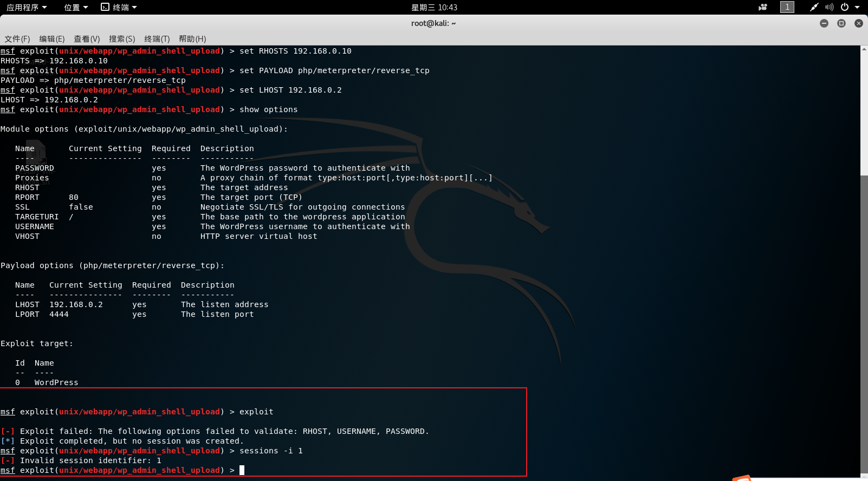This screenshot has height=481, width=868.
Task: Click the 'Exploit target:' heading
Action: (37, 343)
